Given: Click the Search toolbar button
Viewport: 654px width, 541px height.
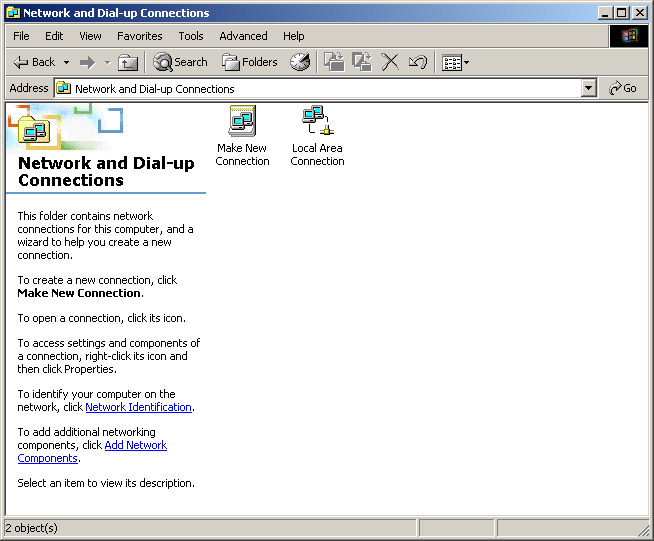Looking at the screenshot, I should [180, 62].
